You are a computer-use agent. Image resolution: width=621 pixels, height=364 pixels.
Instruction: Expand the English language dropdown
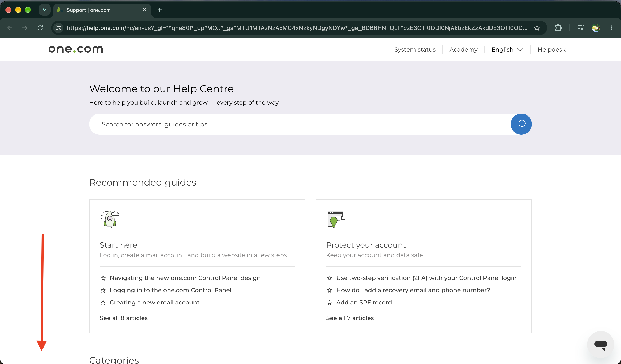tap(507, 49)
